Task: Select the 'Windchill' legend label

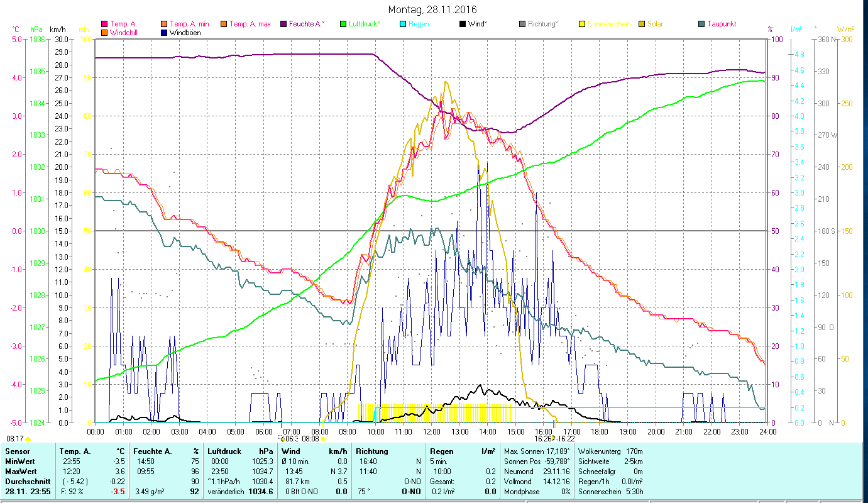Action: pos(124,33)
